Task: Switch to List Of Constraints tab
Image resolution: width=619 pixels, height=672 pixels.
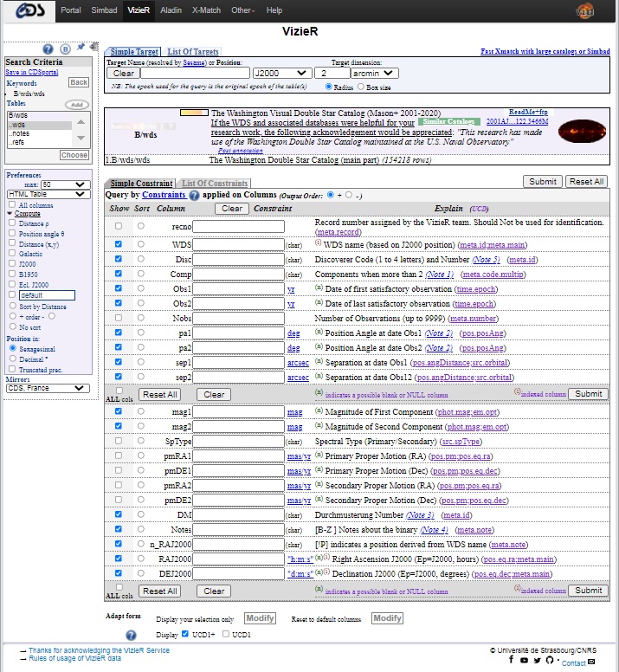Action: (x=215, y=184)
